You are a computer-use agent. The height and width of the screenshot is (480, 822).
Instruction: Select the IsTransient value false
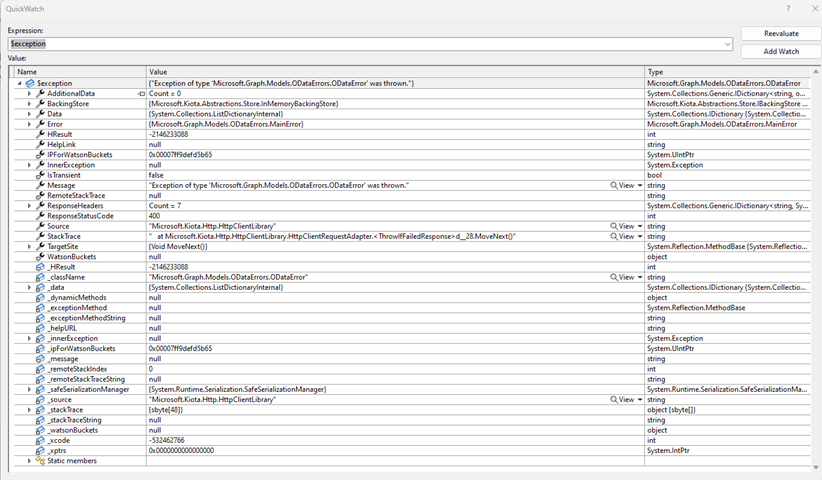156,176
